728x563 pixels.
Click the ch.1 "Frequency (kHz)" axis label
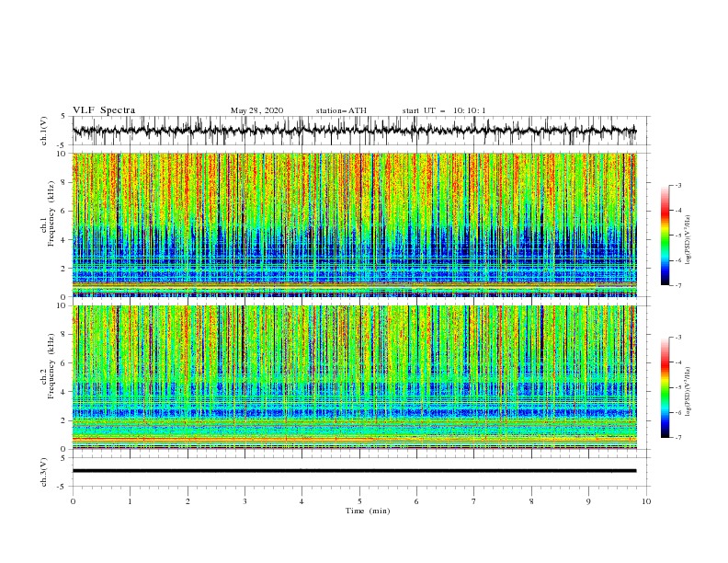pyautogui.click(x=51, y=213)
